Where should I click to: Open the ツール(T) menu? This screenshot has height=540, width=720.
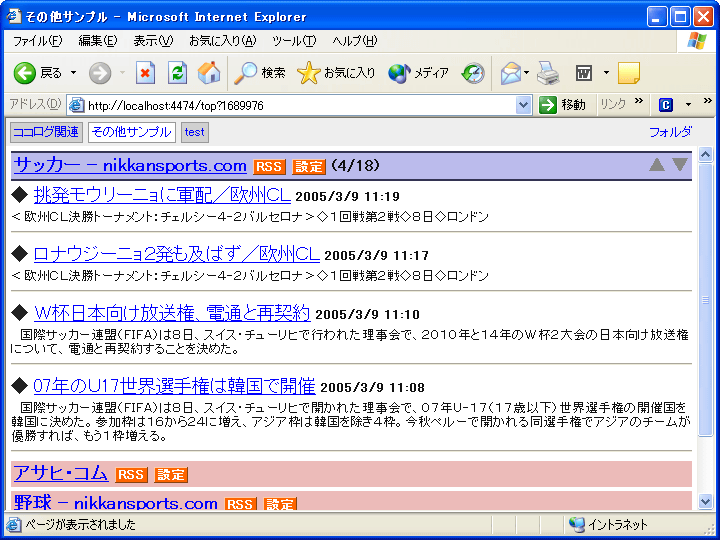294,41
